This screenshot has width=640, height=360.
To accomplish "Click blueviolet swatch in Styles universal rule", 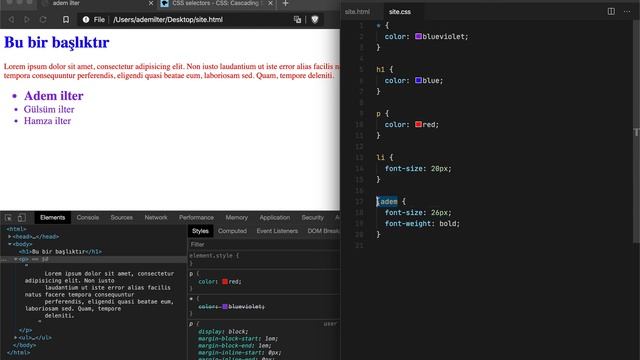I will click(225, 307).
